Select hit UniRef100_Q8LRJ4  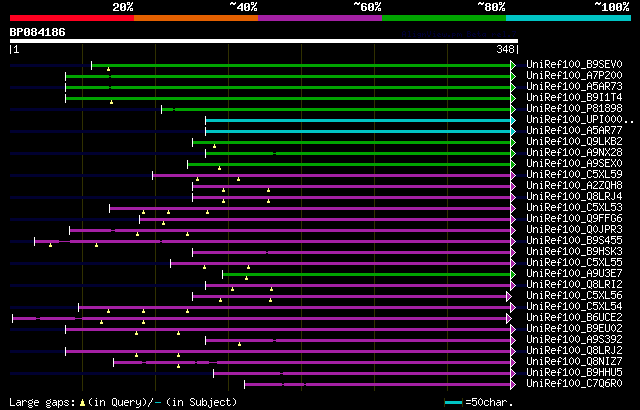[x=574, y=197]
